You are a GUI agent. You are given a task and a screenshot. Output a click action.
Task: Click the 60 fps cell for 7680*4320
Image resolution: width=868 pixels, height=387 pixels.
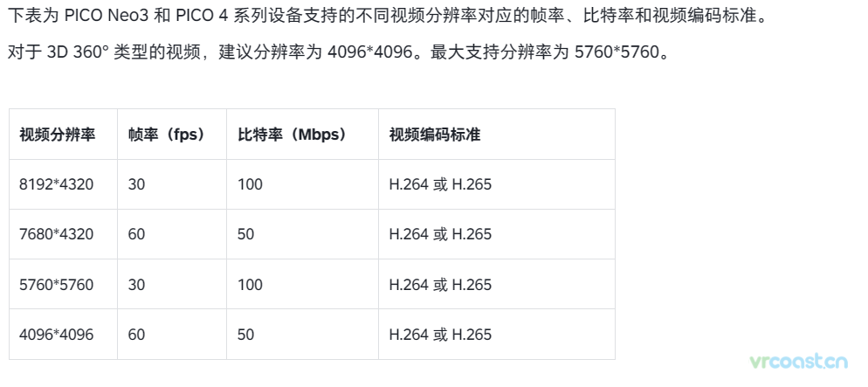tap(172, 234)
